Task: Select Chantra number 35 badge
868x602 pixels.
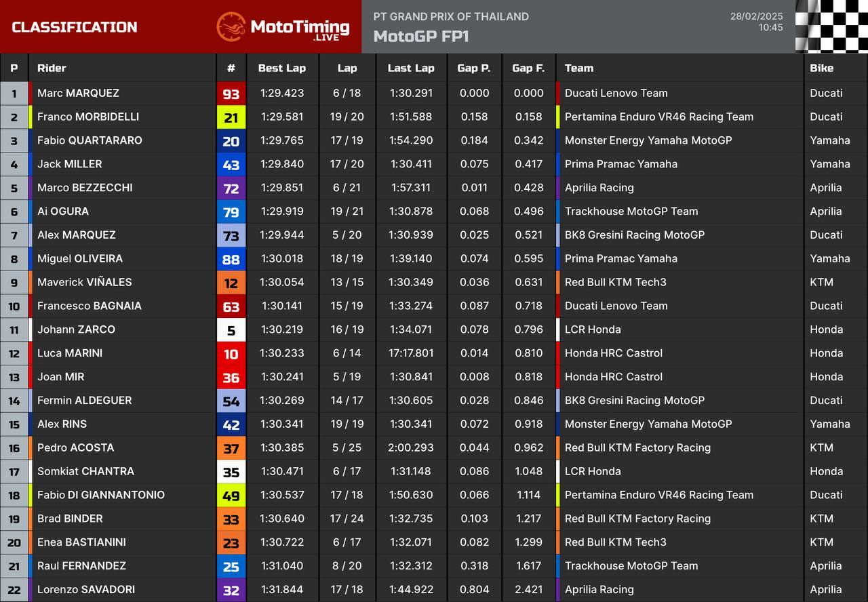Action: pyautogui.click(x=231, y=472)
